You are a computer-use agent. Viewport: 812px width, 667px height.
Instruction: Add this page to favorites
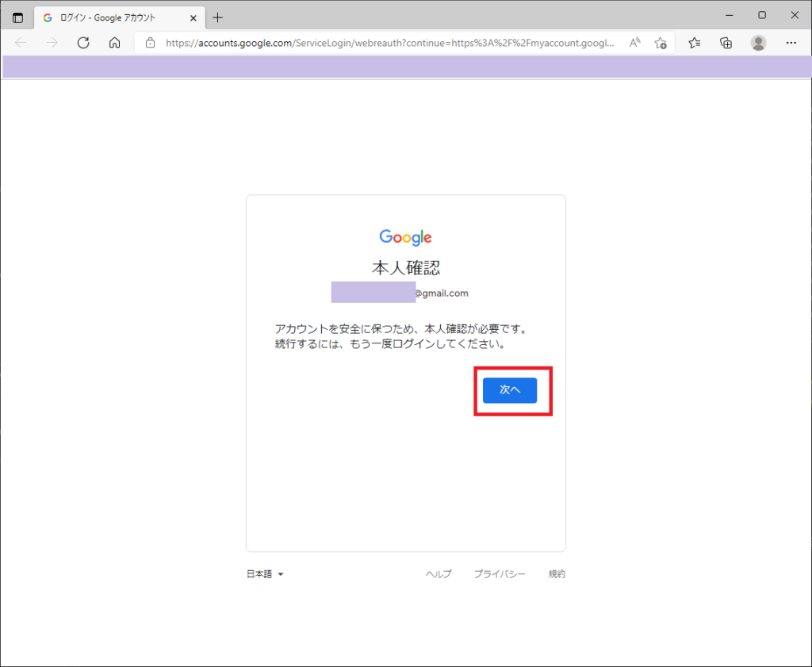click(x=661, y=43)
